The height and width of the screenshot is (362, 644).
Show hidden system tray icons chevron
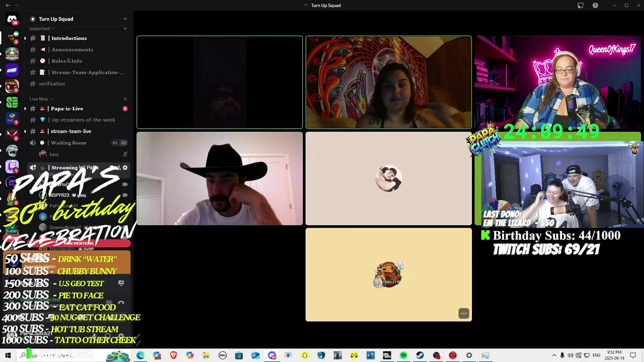[554, 355]
